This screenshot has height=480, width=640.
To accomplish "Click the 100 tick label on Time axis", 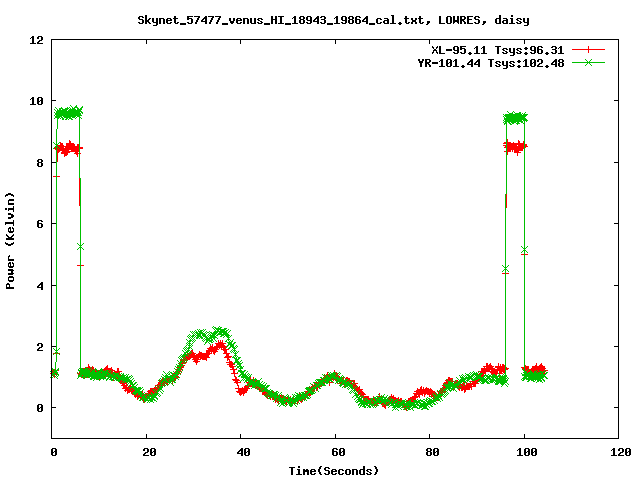I will click(x=527, y=452).
